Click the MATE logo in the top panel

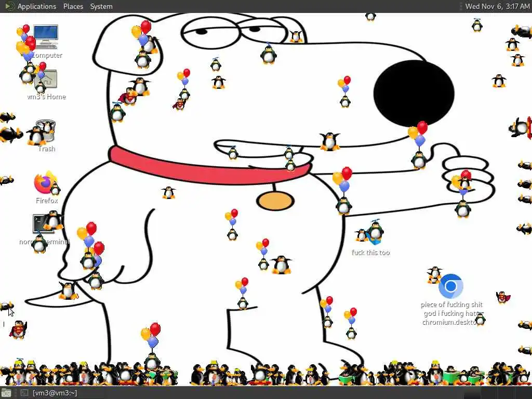[9, 6]
